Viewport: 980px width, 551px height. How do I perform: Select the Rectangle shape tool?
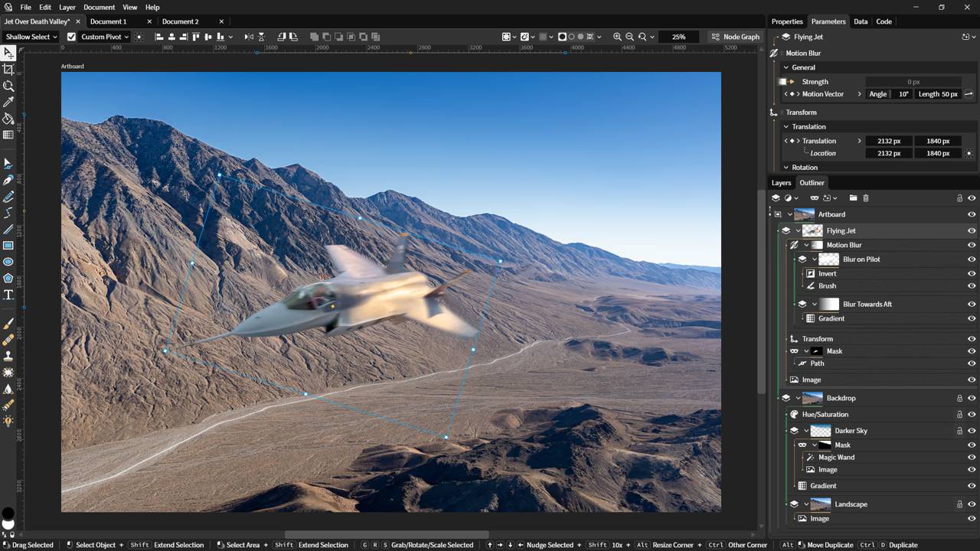[x=8, y=246]
